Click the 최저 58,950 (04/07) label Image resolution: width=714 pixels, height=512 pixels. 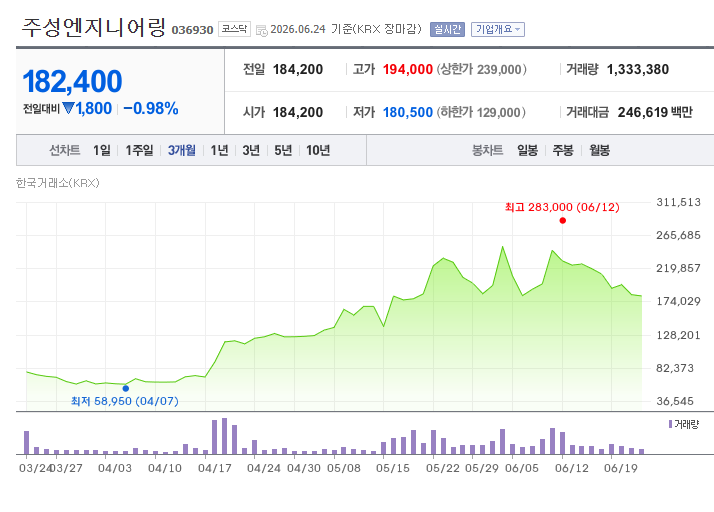coord(125,401)
